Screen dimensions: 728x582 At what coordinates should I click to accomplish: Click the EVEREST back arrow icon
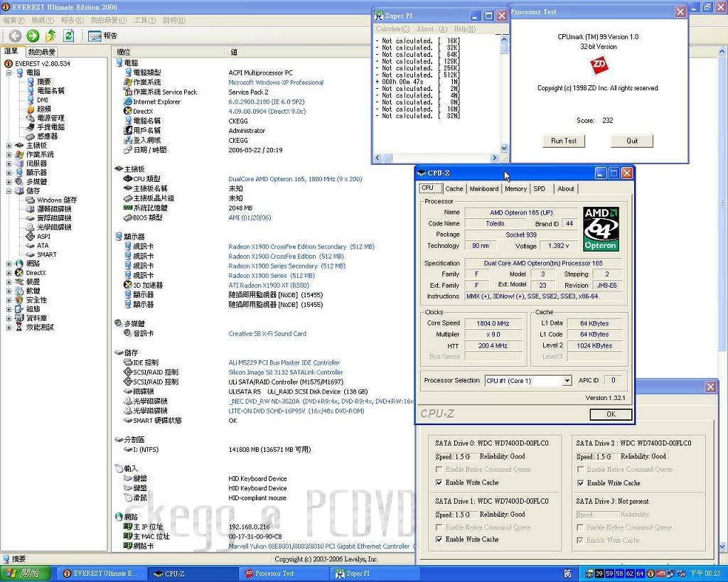point(15,36)
